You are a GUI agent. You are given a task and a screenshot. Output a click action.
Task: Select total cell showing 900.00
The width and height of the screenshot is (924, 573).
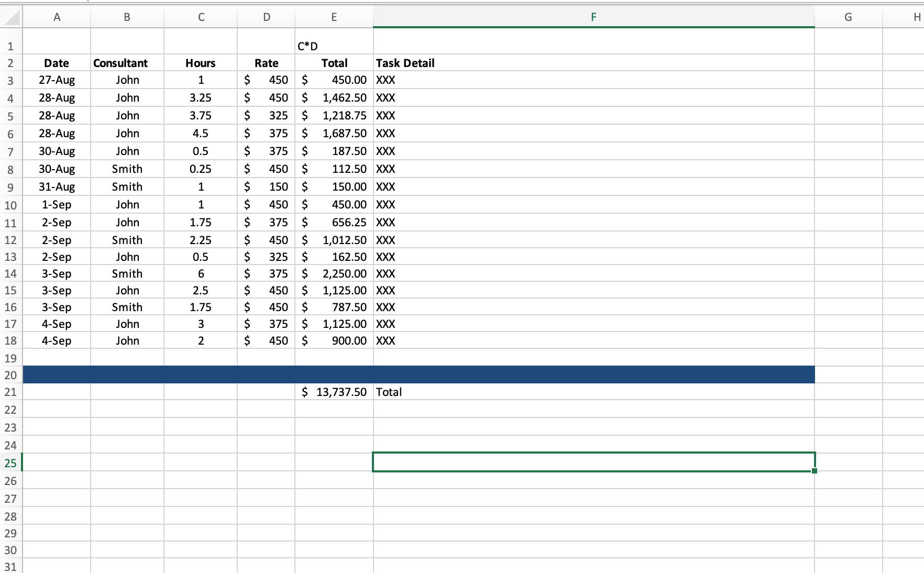334,341
